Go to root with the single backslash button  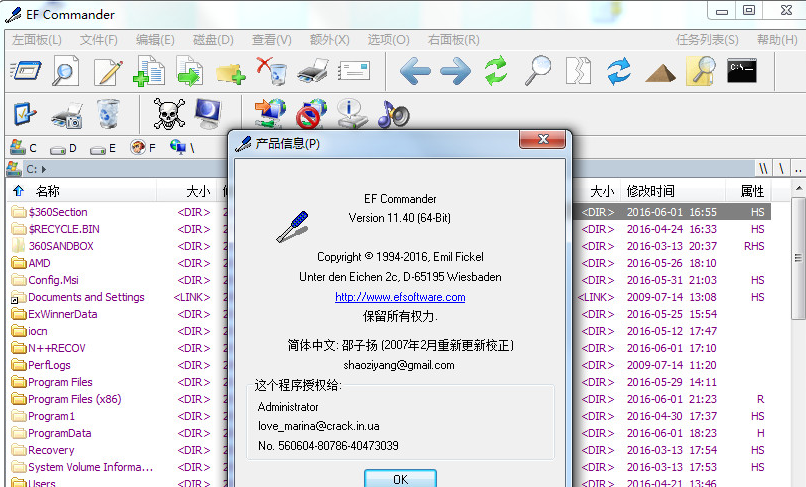[x=781, y=168]
